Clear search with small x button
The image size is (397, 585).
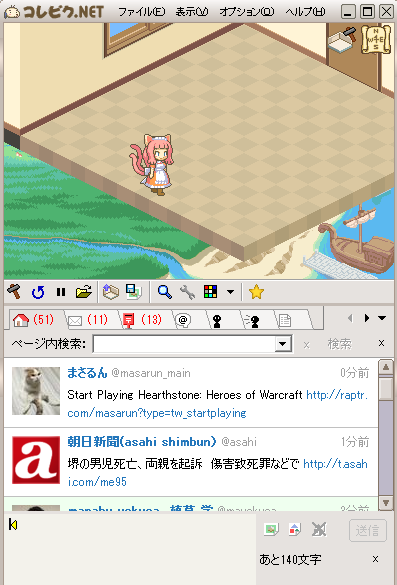tap(306, 345)
